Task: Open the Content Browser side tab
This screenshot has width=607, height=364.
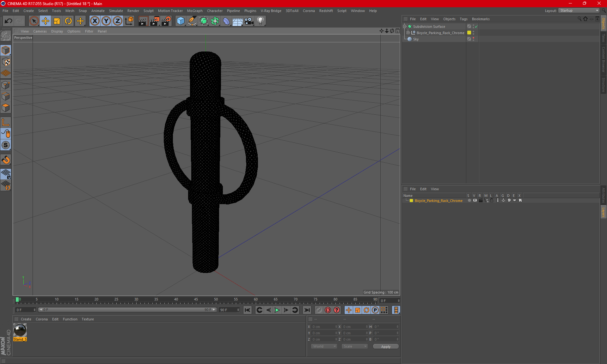Action: click(603, 59)
